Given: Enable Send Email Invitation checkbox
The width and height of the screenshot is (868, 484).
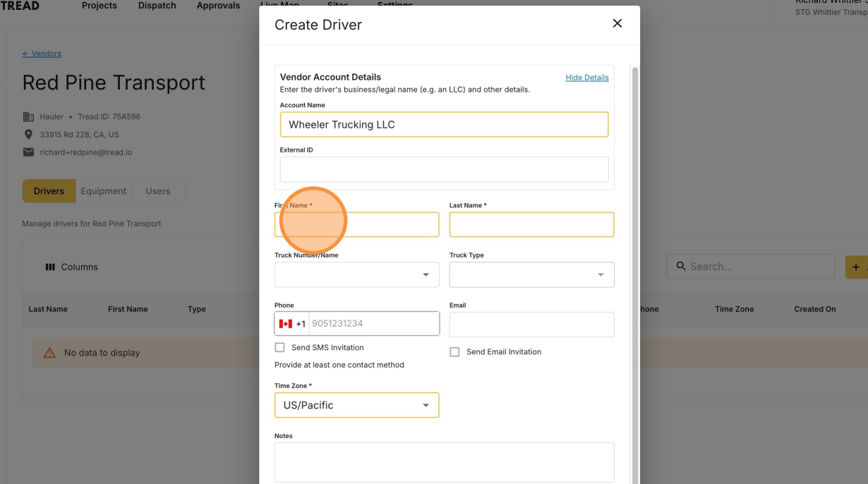Looking at the screenshot, I should pos(454,352).
